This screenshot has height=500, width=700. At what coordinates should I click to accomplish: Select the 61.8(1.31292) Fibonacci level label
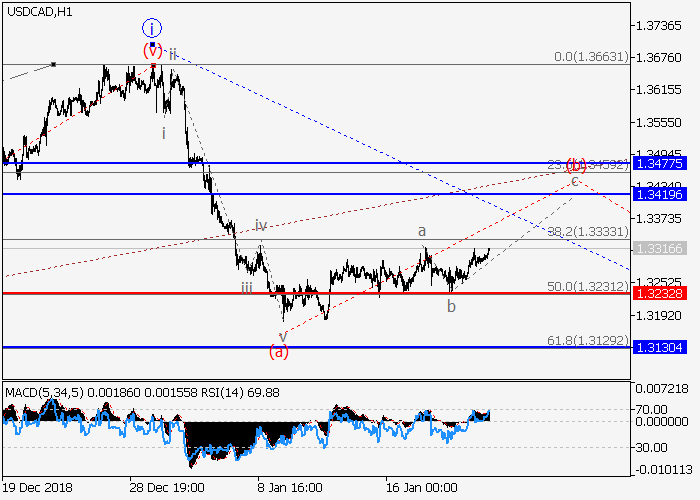[590, 340]
